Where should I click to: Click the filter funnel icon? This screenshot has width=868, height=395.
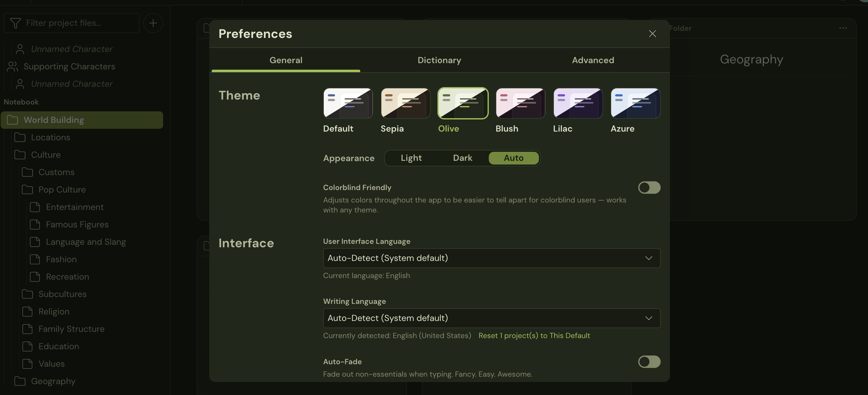point(16,23)
